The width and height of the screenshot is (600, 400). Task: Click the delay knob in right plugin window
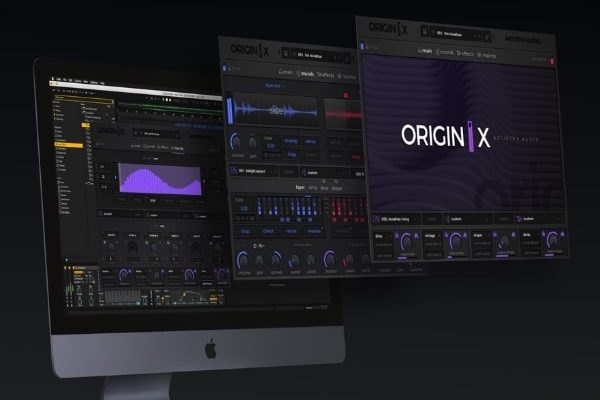tap(552, 240)
